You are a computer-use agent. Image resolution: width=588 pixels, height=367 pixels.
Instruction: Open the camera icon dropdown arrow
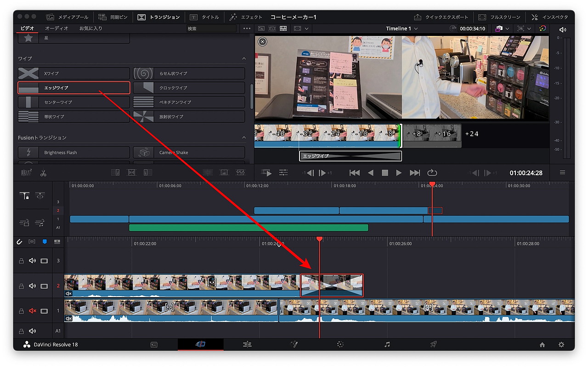[x=508, y=29]
